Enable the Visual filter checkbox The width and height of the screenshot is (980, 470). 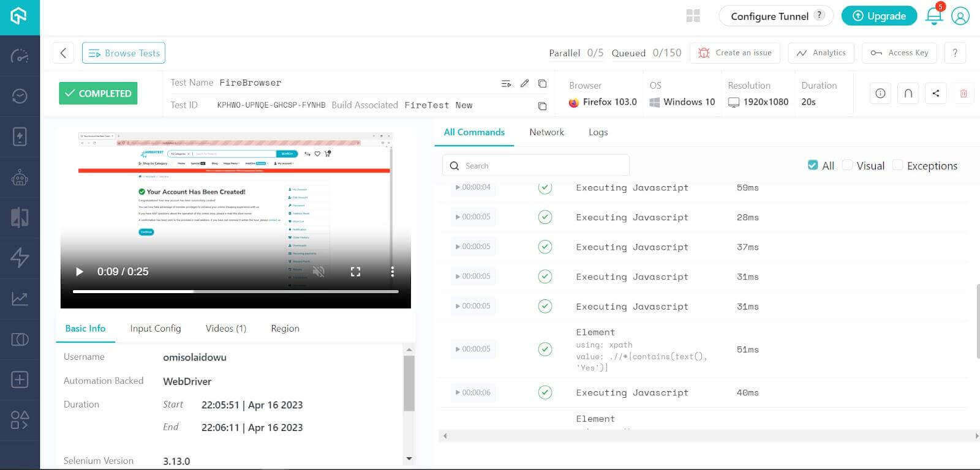point(848,165)
